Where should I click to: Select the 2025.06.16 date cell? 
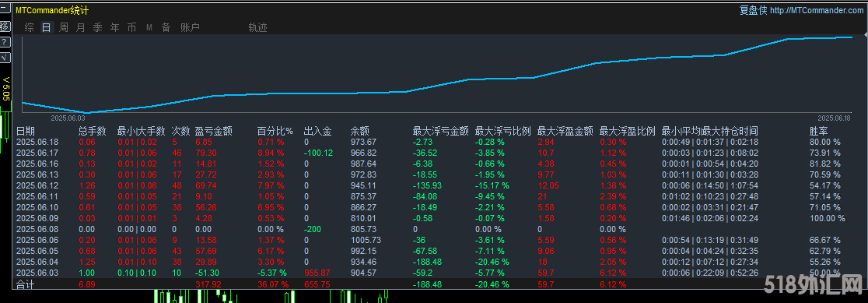38,164
